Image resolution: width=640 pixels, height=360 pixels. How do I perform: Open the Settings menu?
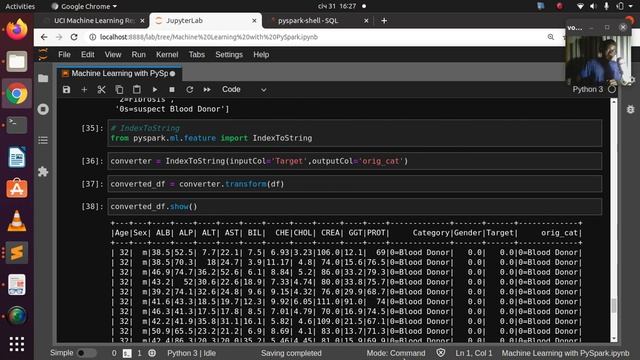point(229,55)
